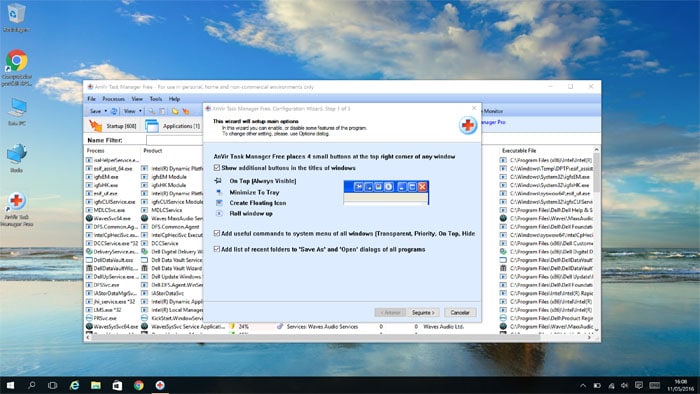Click the On Top pin icon in wizard

[218, 181]
